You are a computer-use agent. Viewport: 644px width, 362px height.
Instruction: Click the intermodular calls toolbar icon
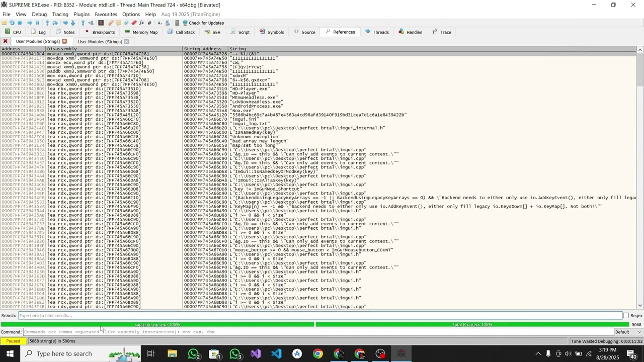(x=168, y=23)
